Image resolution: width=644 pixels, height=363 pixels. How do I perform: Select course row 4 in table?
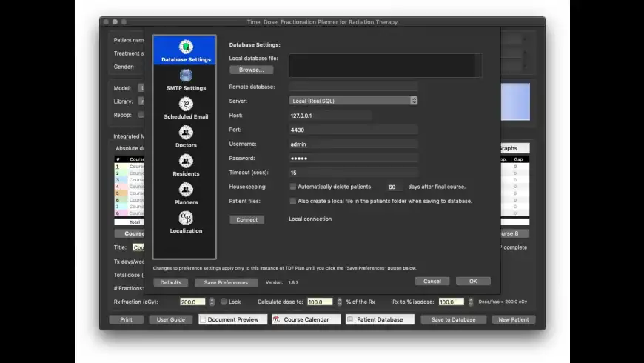(x=129, y=187)
